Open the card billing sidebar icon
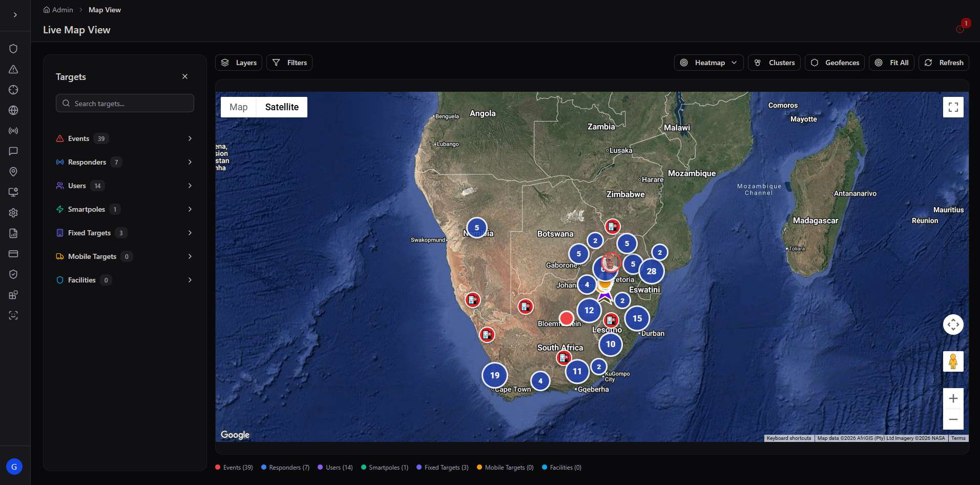 pos(13,254)
